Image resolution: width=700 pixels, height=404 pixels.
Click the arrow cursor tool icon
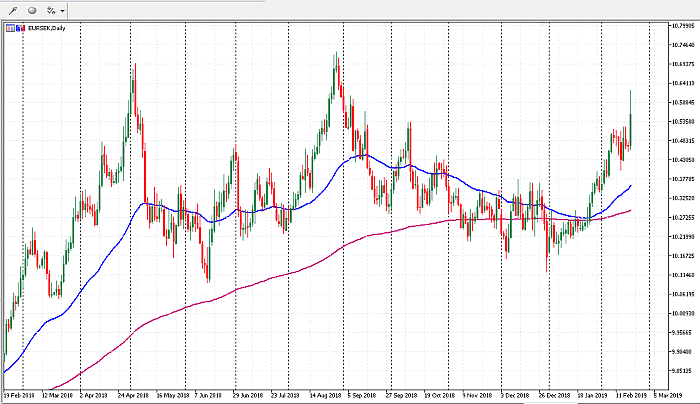tap(13, 9)
